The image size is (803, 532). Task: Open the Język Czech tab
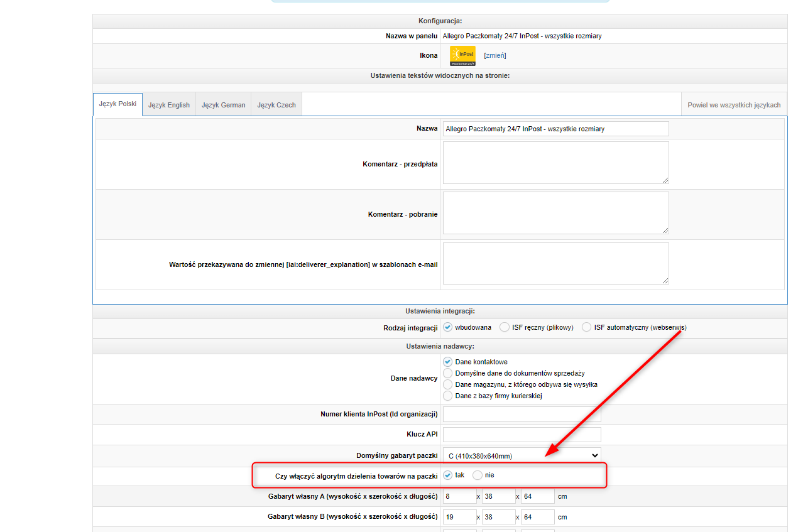coord(276,105)
